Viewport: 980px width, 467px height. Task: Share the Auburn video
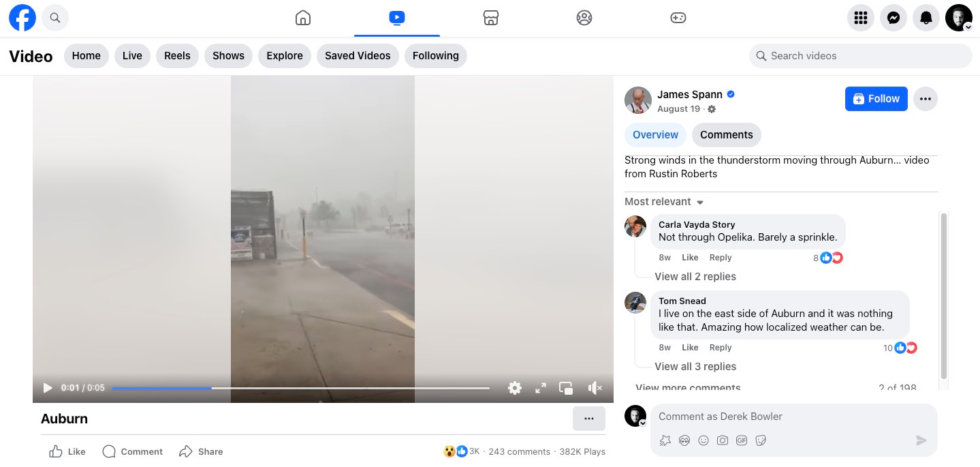click(x=201, y=451)
